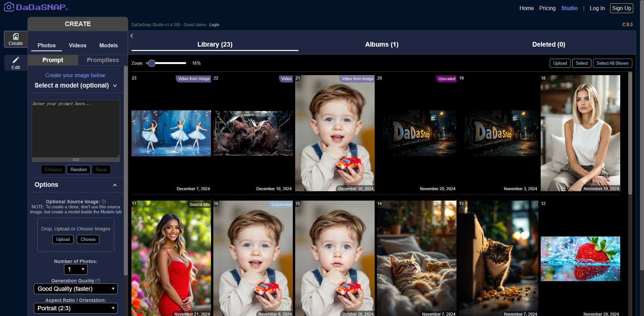Image resolution: width=644 pixels, height=316 pixels.
Task: Switch to the Videos tab
Action: 77,45
